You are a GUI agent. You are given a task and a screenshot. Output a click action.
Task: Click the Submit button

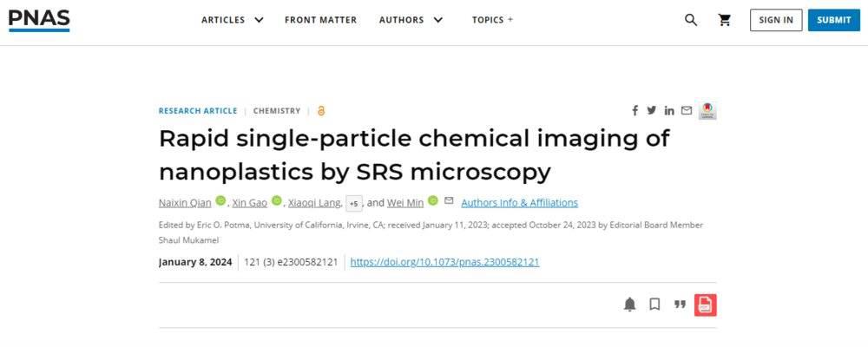tap(833, 20)
